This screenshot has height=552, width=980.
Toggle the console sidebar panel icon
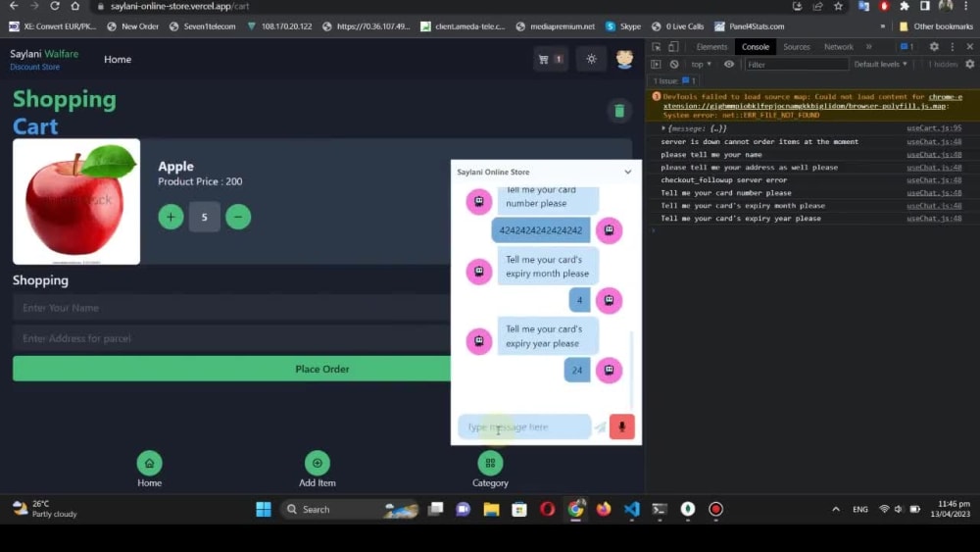coord(656,65)
